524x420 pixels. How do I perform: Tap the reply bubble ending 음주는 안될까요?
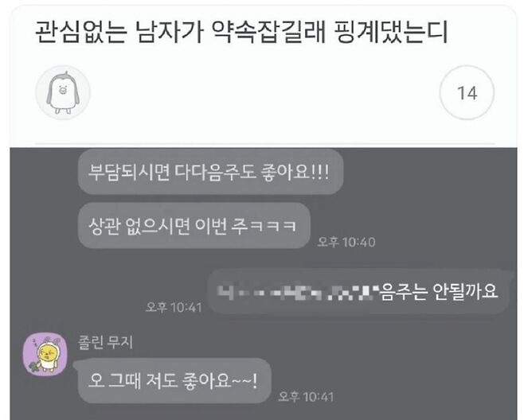360,291
